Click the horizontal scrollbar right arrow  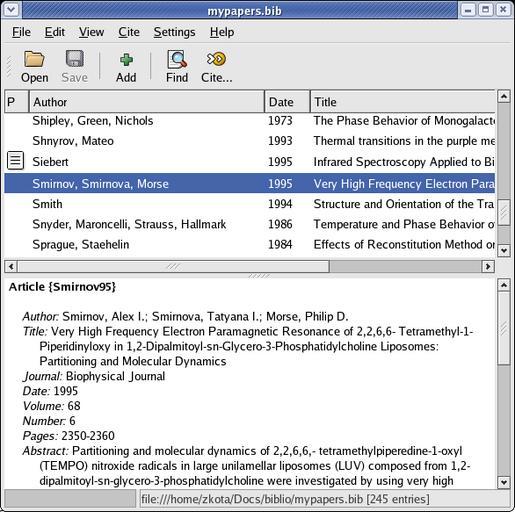[x=488, y=267]
